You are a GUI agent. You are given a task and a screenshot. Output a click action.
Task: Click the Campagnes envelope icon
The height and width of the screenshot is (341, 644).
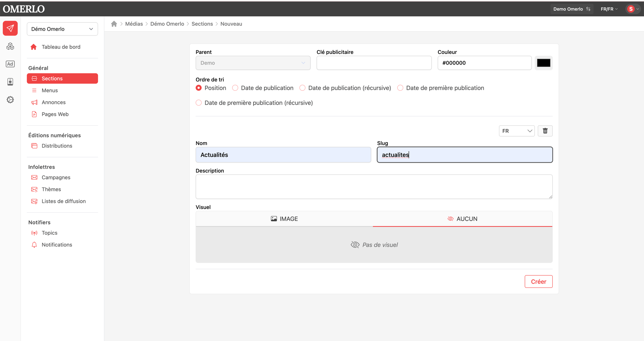[34, 177]
